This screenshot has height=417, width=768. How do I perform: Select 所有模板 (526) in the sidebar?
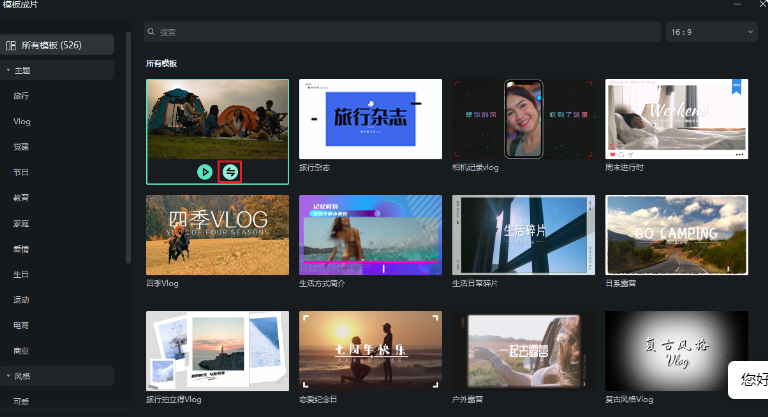click(57, 45)
